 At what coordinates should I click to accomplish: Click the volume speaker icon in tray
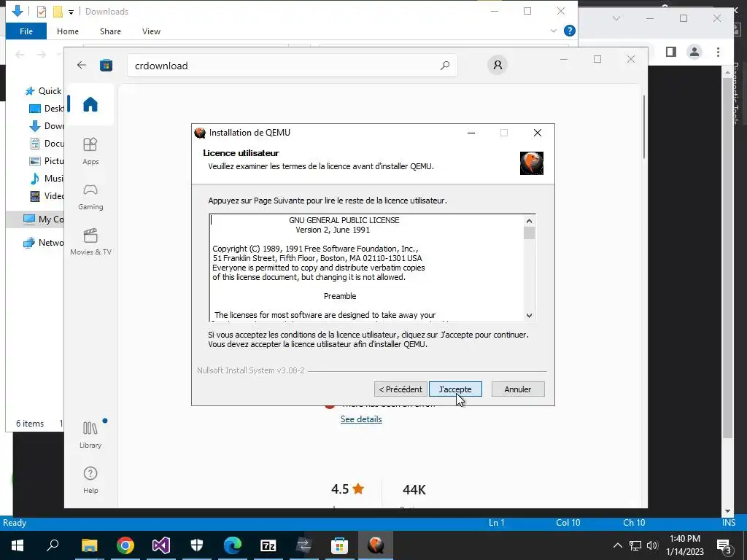click(652, 545)
